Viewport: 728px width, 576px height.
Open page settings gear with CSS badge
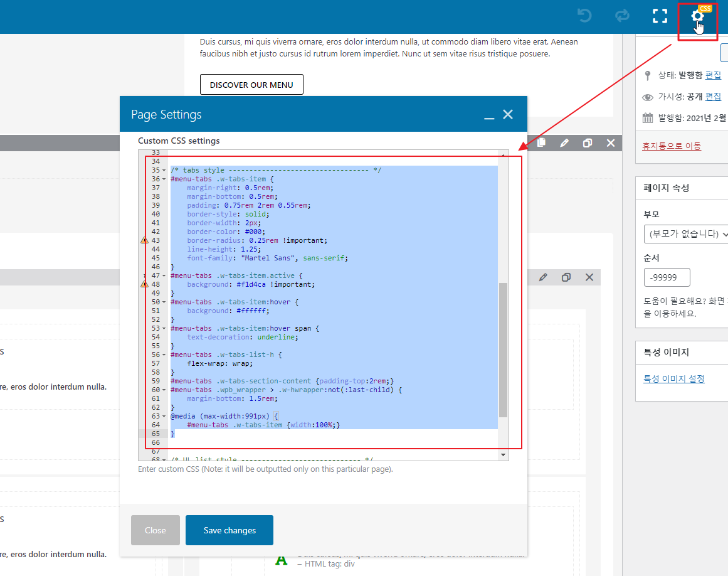click(697, 16)
